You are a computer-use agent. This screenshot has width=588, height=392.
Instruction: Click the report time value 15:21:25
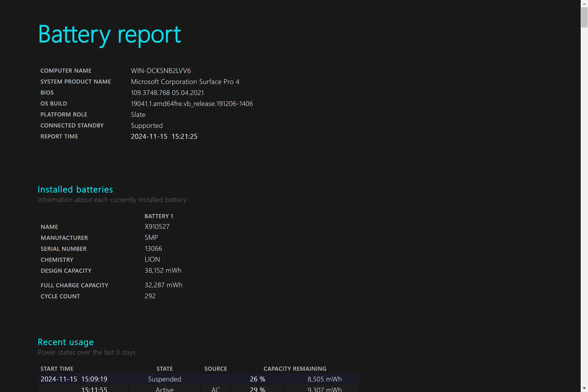tap(184, 136)
